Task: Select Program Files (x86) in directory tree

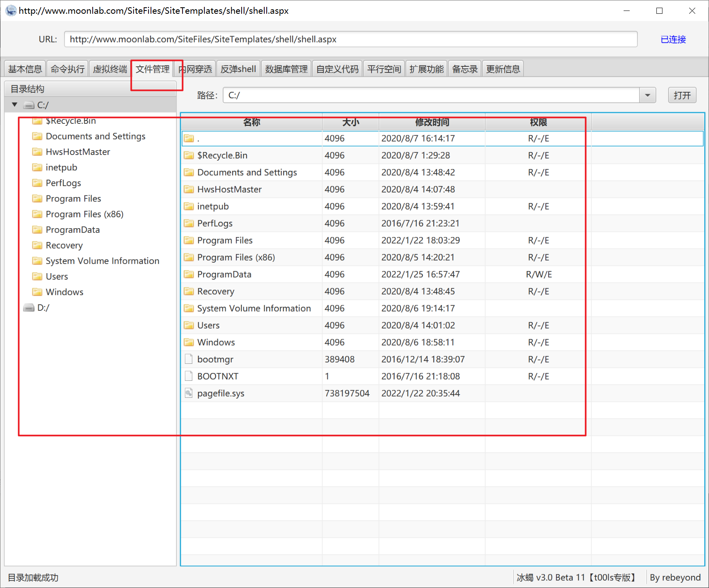Action: [85, 214]
